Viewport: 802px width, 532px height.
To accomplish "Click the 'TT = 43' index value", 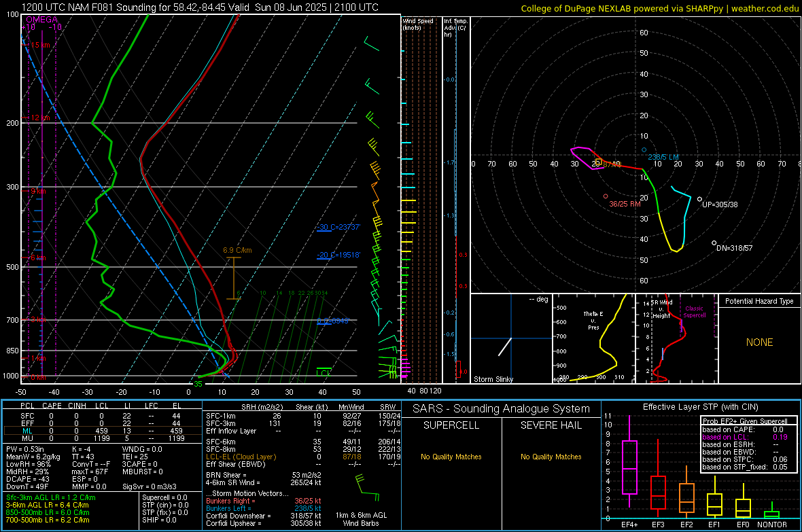I will coord(83,457).
